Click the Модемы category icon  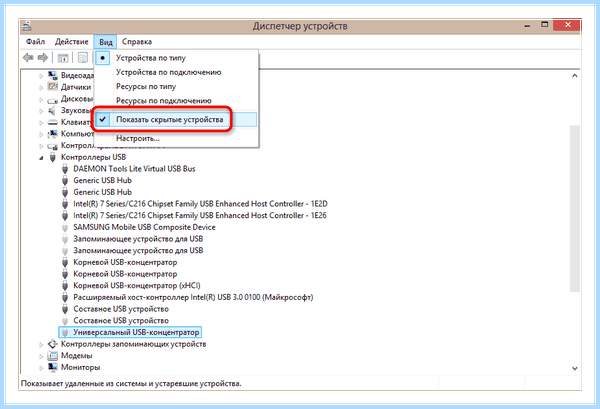coord(52,356)
